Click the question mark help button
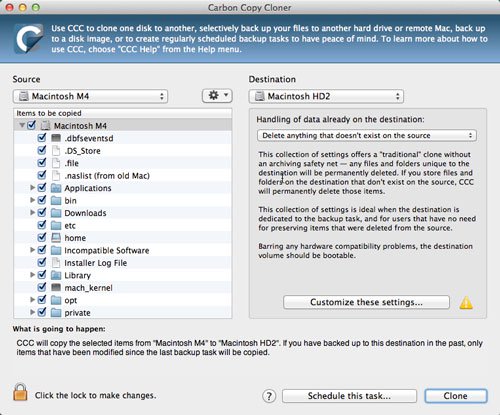 [x=269, y=396]
